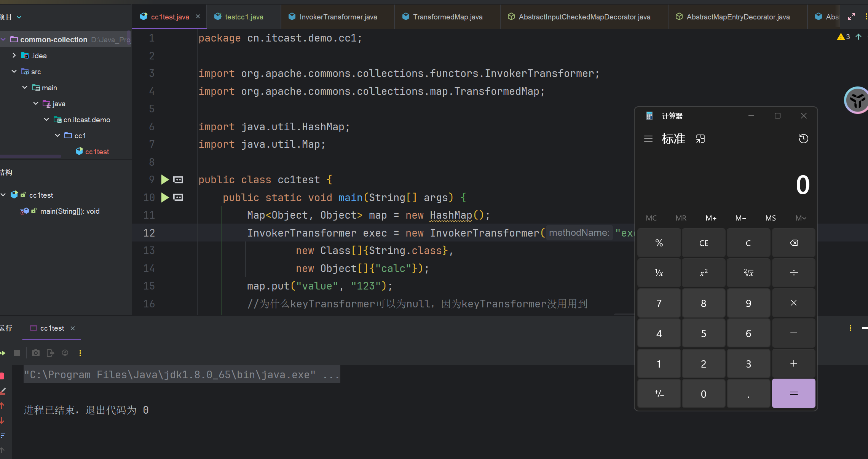Click the camera thread dump icon

(x=36, y=353)
